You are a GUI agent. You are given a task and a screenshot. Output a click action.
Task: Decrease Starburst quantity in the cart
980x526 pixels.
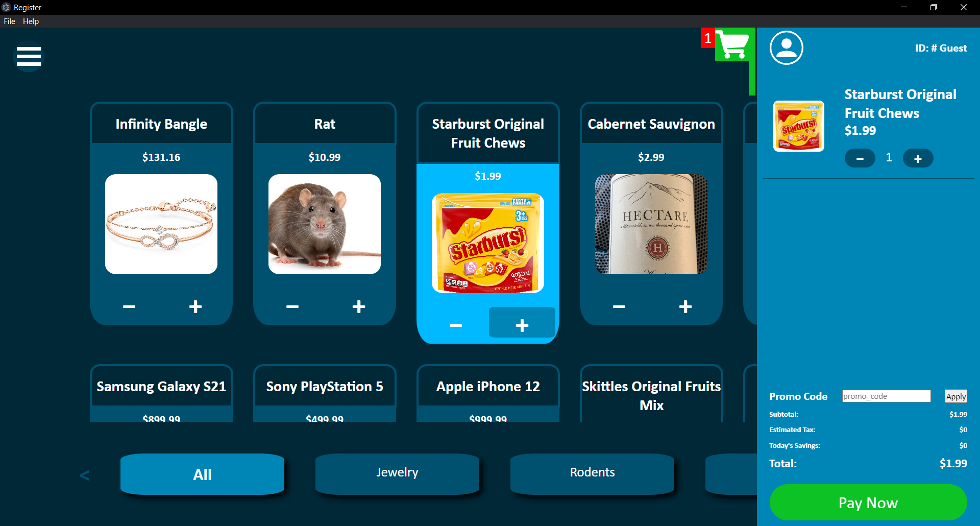pyautogui.click(x=860, y=158)
